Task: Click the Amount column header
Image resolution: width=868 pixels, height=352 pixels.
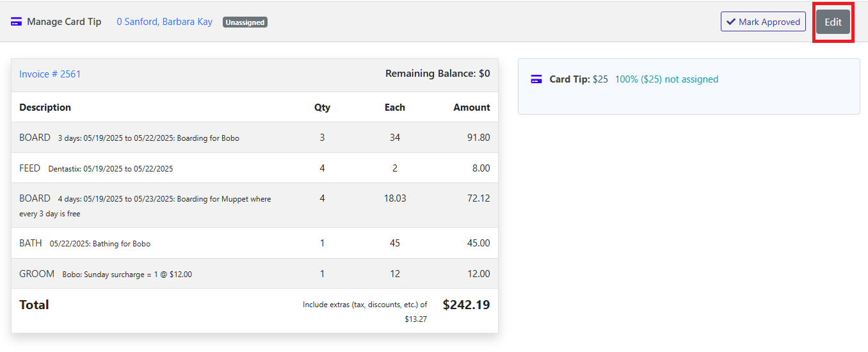Action: pos(472,108)
